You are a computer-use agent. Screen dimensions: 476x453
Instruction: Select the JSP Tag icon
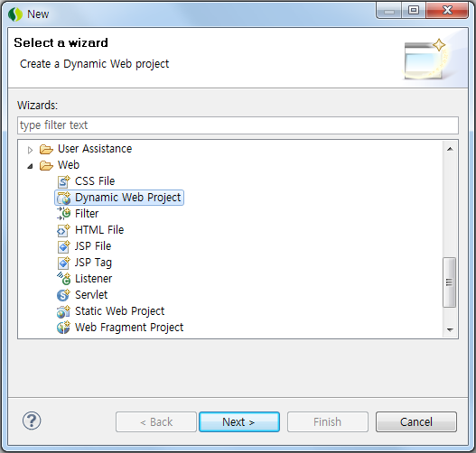[63, 263]
